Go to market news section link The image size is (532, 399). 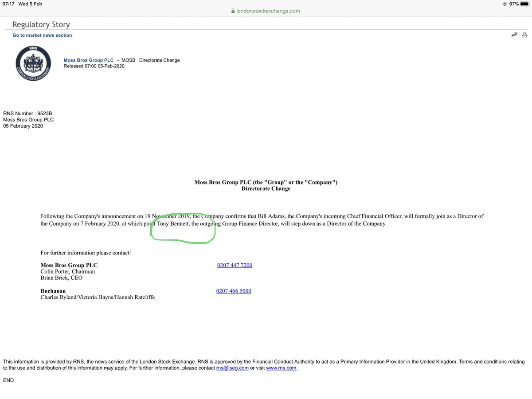(42, 35)
